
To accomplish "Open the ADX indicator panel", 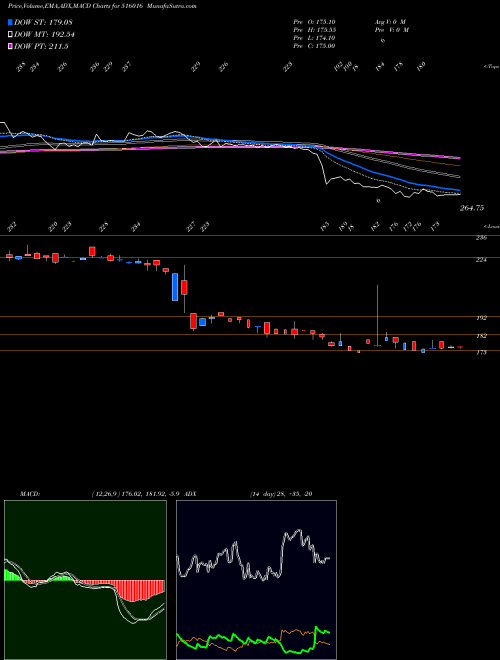I will [256, 580].
